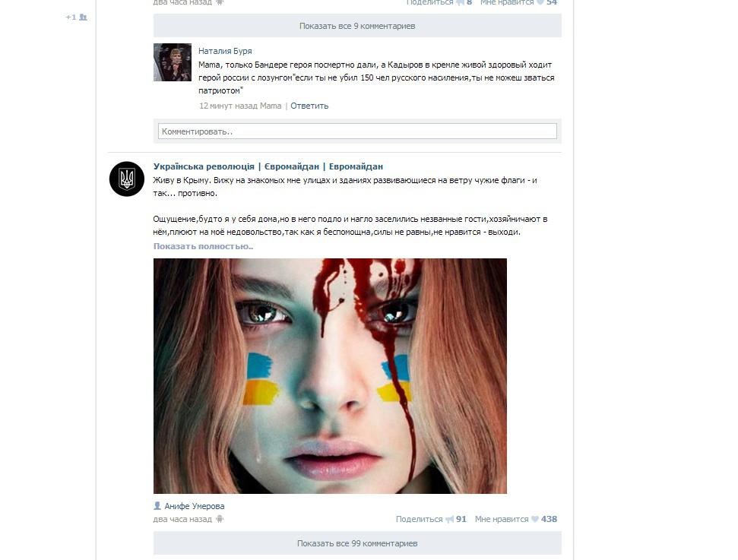The height and width of the screenshot is (560, 738).
Task: Click Поделиться on post with 91 shares
Action: tap(419, 519)
